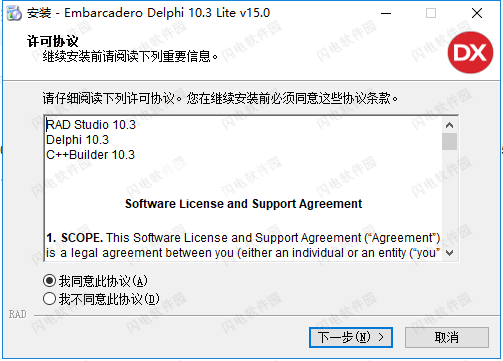Click the 下一步(N) next button
Viewport: 503px width, 361px height.
(x=351, y=337)
